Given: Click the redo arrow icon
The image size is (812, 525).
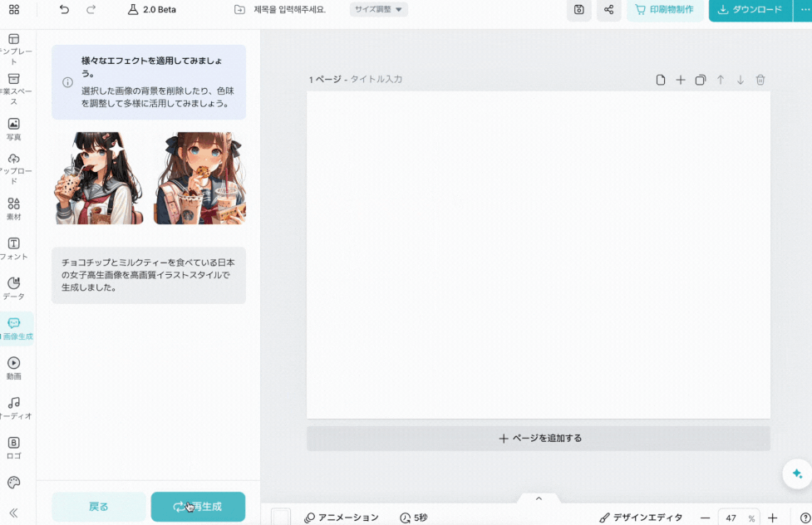Looking at the screenshot, I should click(x=91, y=9).
